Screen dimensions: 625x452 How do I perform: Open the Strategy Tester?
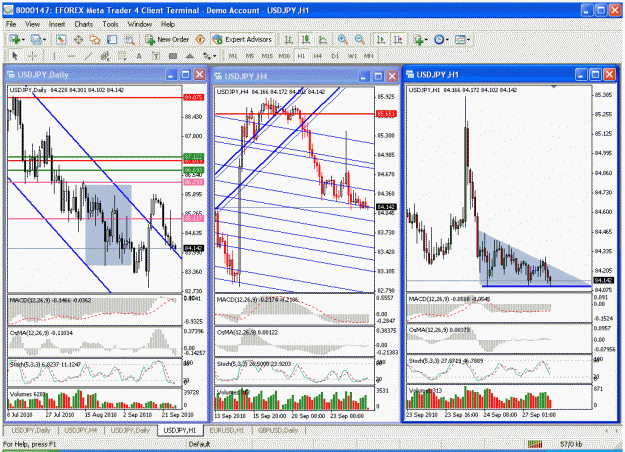[x=130, y=39]
